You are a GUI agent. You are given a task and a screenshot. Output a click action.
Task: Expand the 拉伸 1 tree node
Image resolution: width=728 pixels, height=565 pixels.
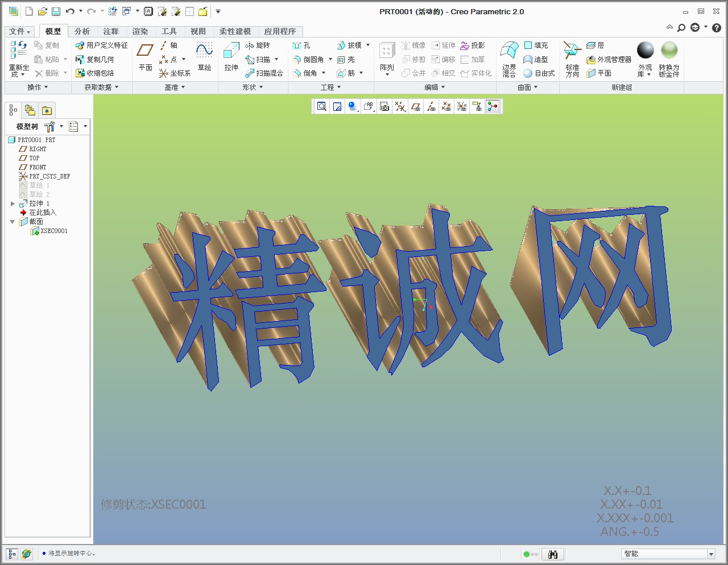click(x=13, y=203)
